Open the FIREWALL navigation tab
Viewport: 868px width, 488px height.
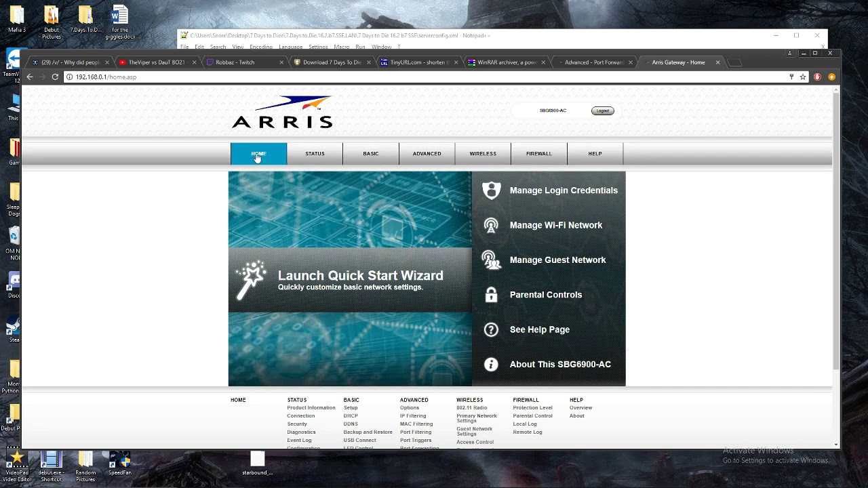(539, 154)
